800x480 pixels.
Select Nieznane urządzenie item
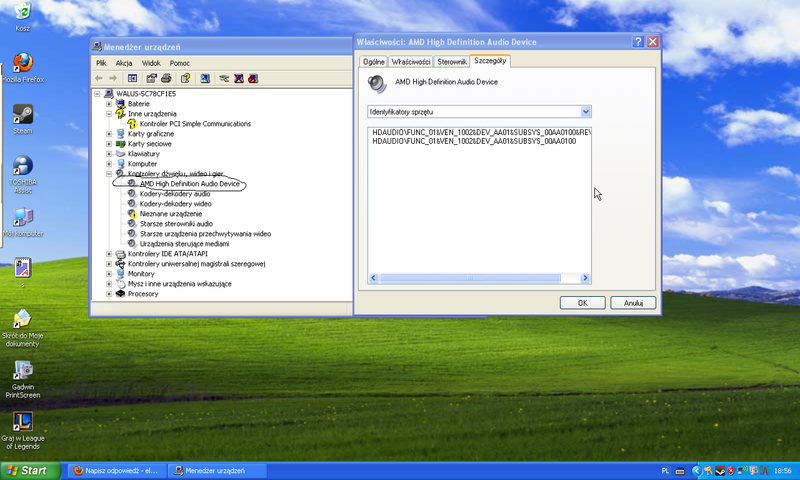click(171, 214)
